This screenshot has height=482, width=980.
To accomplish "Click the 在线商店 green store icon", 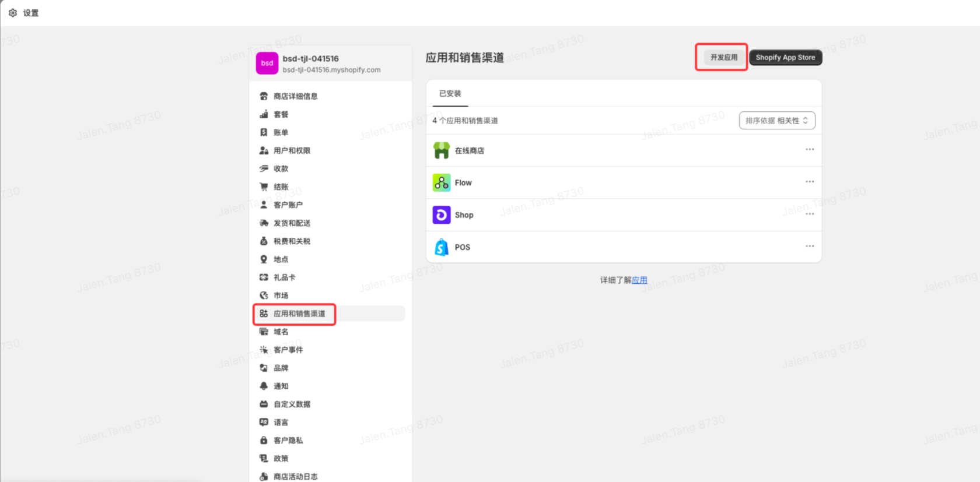I will tap(441, 150).
